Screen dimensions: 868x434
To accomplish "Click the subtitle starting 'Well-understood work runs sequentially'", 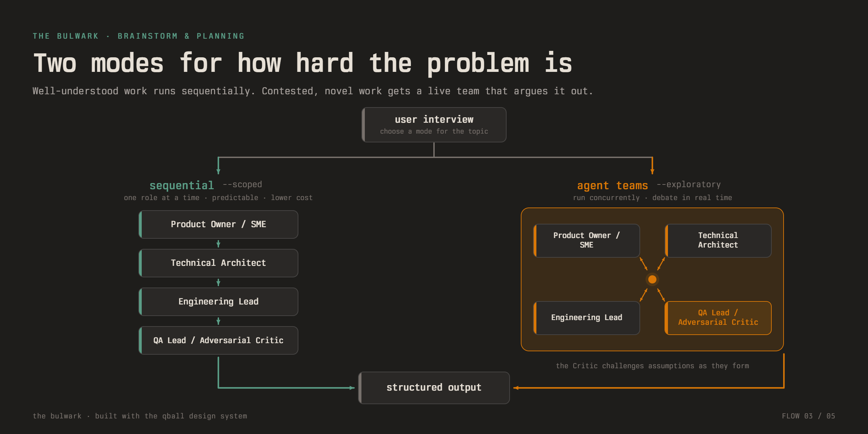I will pyautogui.click(x=313, y=91).
